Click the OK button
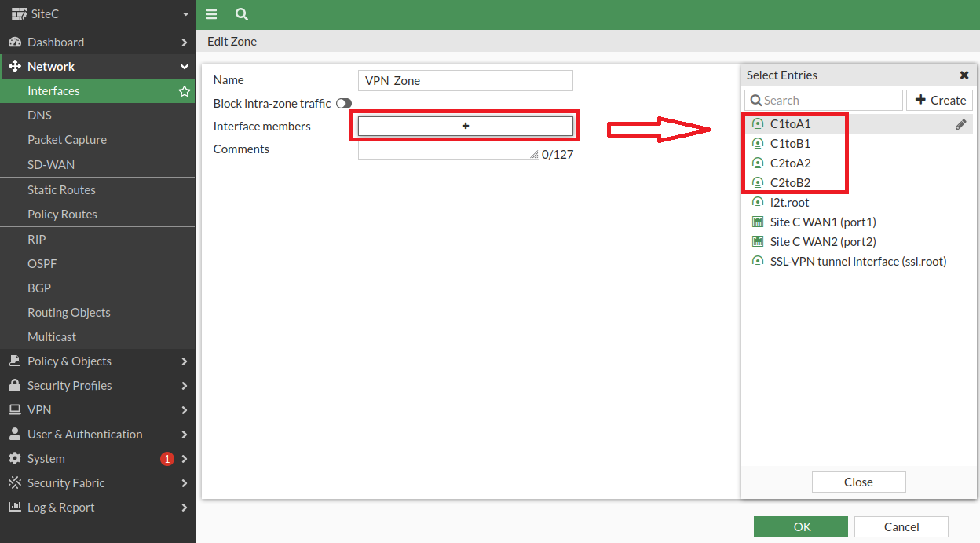Screen dimensions: 980x543 (x=801, y=526)
